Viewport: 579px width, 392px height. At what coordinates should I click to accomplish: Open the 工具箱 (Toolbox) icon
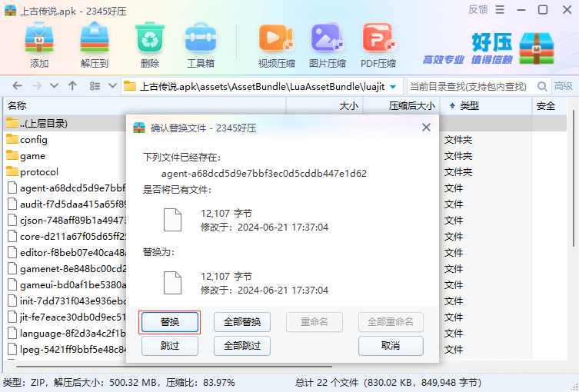click(201, 45)
